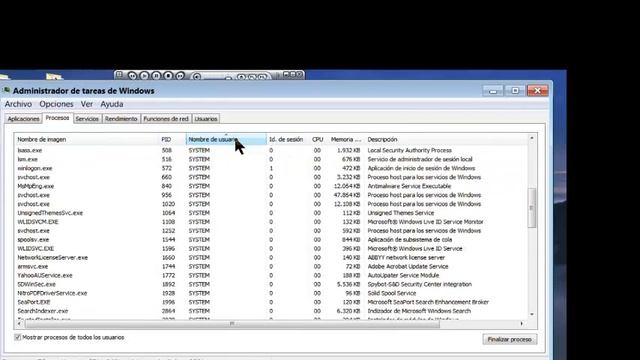Sort processes by PID column header
The image size is (640, 360).
coord(172,140)
